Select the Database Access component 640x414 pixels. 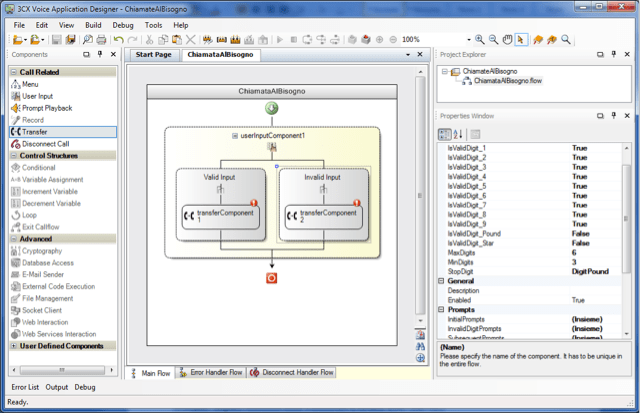tap(42, 263)
